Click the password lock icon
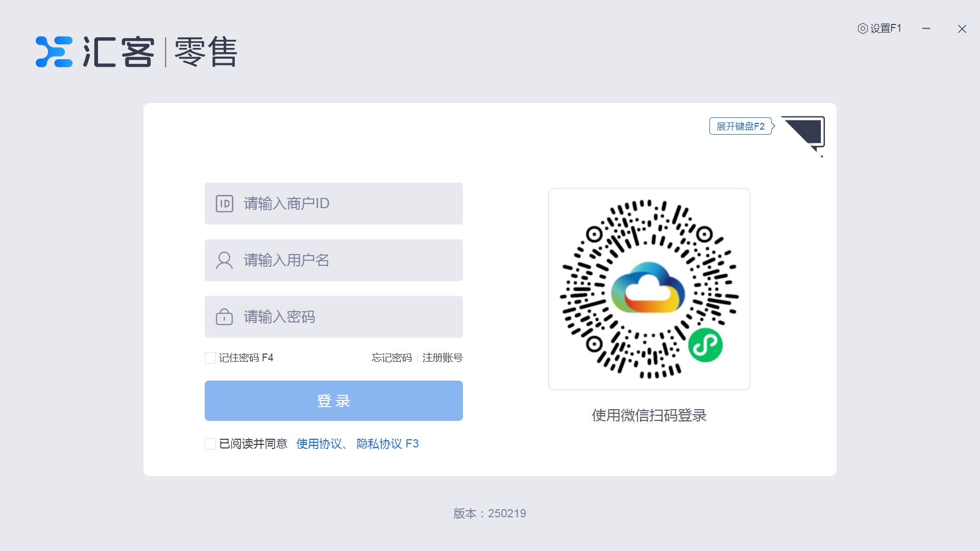Viewport: 980px width, 551px height. [225, 317]
